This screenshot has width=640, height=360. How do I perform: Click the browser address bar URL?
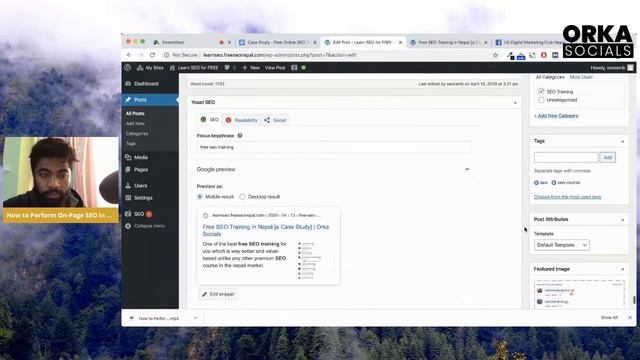(280, 55)
